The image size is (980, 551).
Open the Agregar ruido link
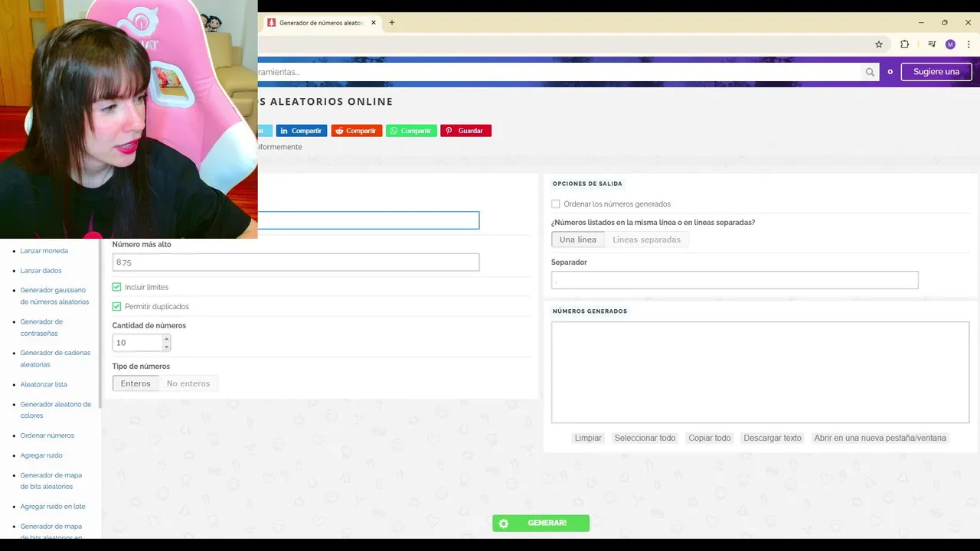point(41,455)
